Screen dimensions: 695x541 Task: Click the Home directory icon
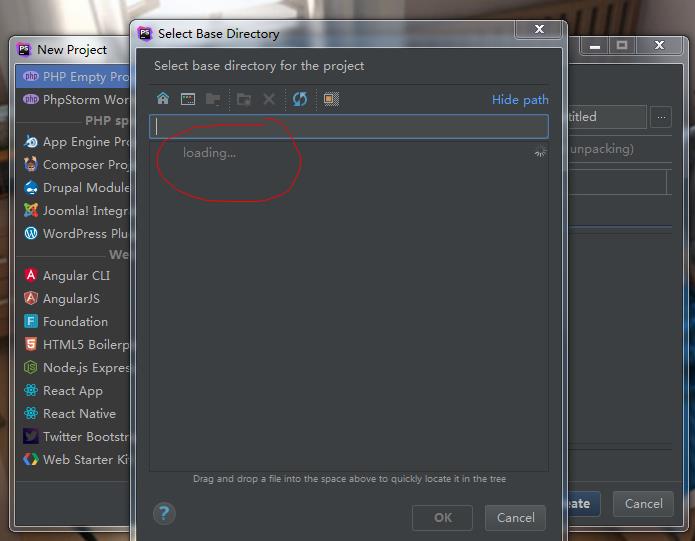[x=163, y=98]
